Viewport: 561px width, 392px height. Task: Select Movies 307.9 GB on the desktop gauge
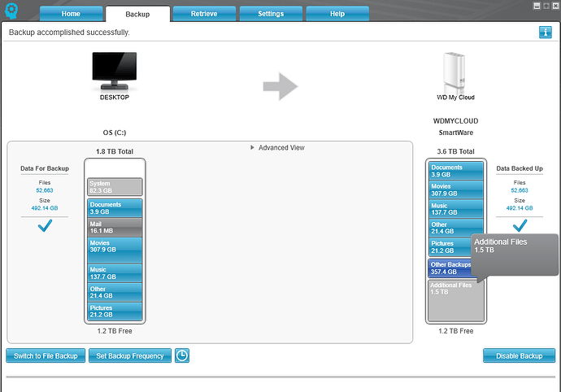pos(115,250)
